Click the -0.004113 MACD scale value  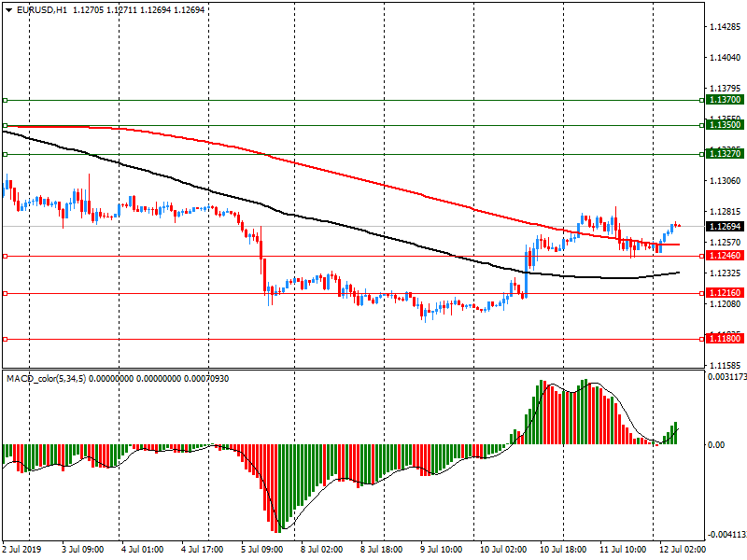[x=727, y=535]
